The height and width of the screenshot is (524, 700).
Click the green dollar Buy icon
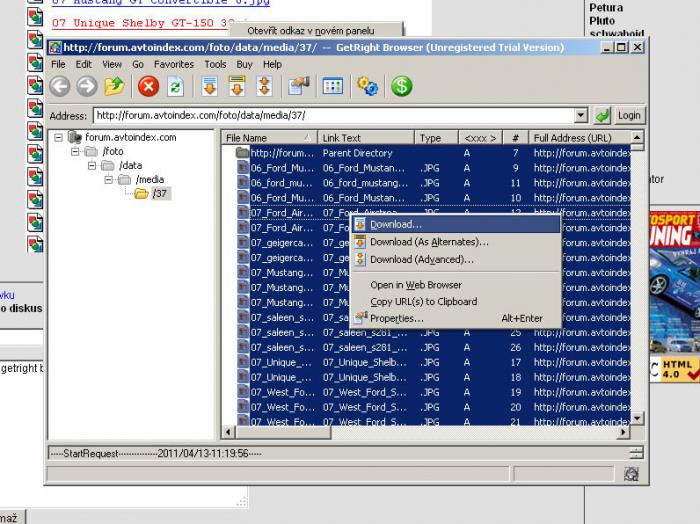coord(402,87)
